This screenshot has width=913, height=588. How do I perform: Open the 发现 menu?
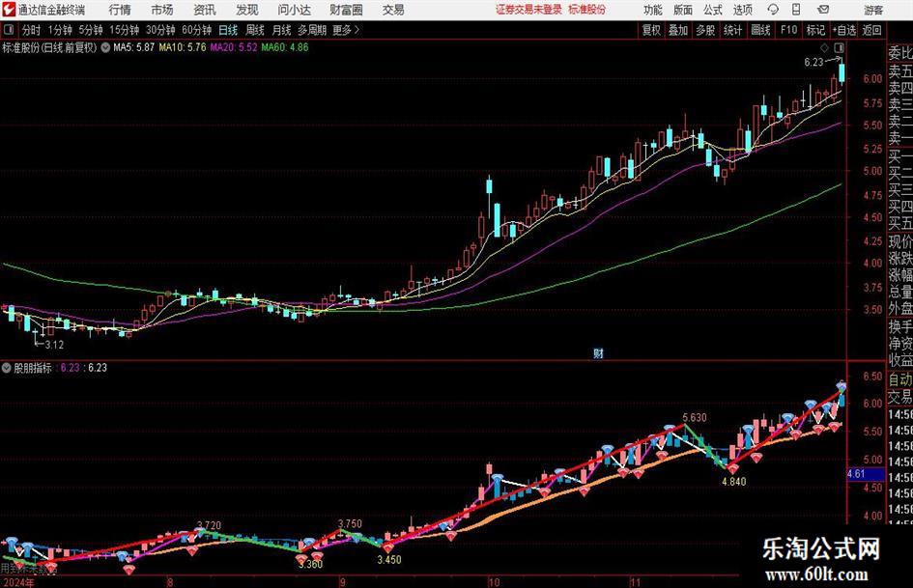click(x=247, y=10)
